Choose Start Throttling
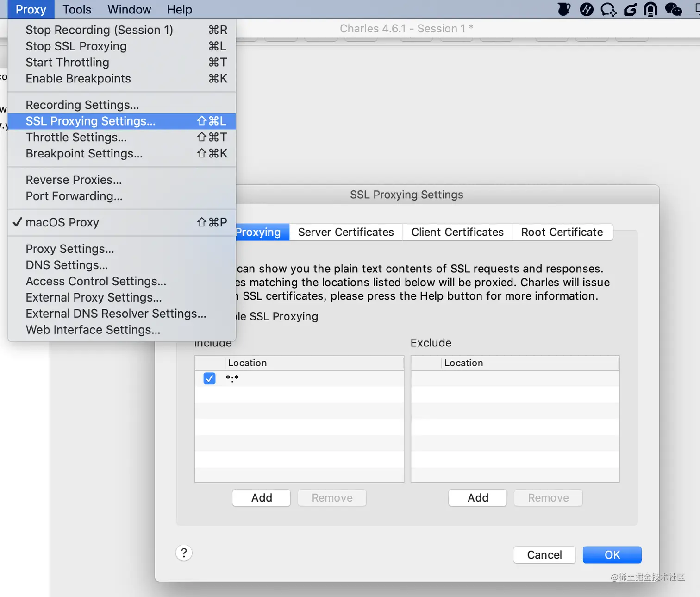Image resolution: width=700 pixels, height=597 pixels. pyautogui.click(x=122, y=63)
